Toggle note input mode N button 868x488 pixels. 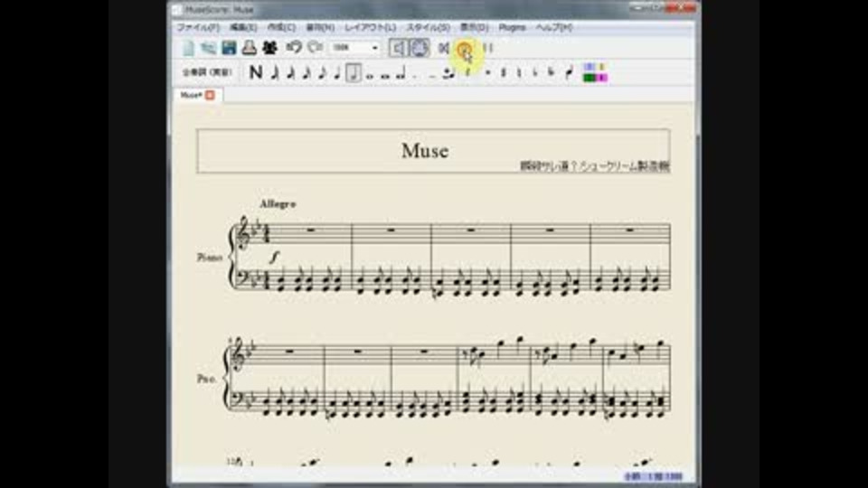pos(256,72)
